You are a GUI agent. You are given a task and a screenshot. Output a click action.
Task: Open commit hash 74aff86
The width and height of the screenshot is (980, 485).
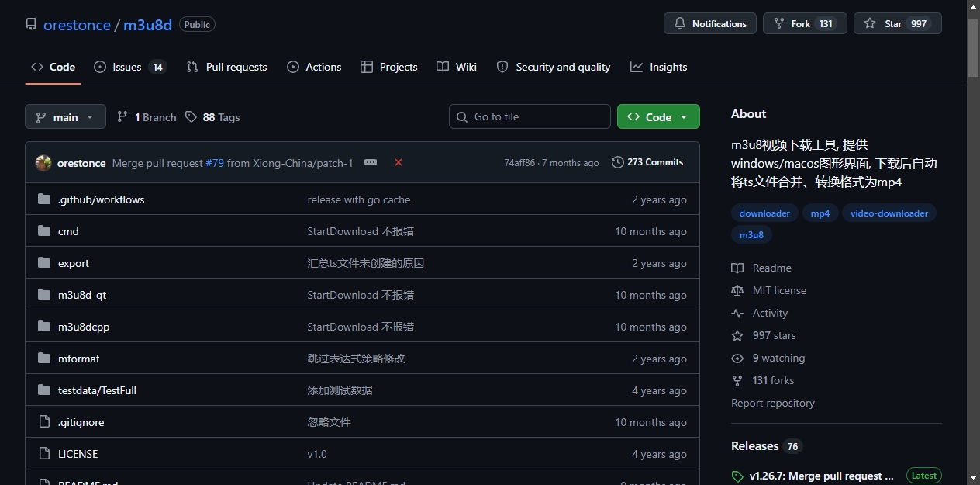tap(519, 163)
